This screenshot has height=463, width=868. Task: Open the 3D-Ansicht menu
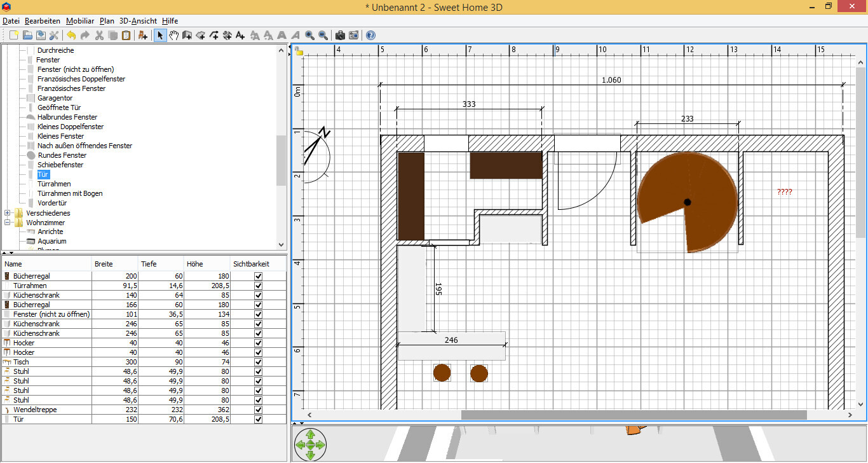(x=138, y=21)
